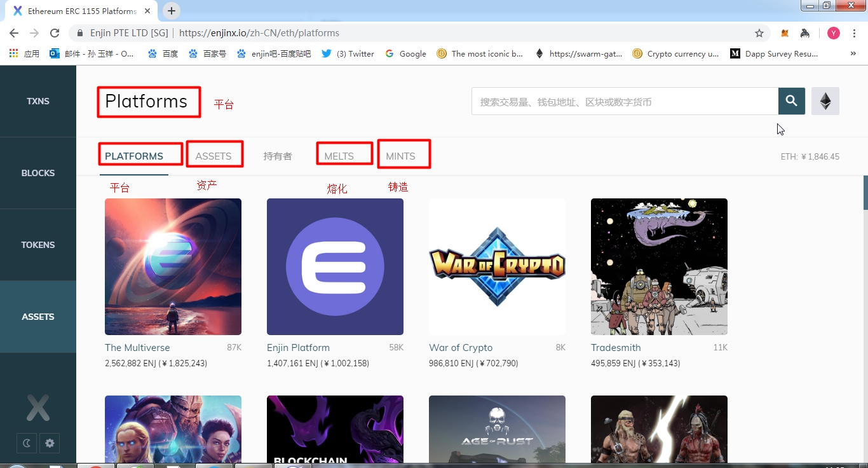
Task: Switch to the PLATFORMS tab
Action: (134, 156)
